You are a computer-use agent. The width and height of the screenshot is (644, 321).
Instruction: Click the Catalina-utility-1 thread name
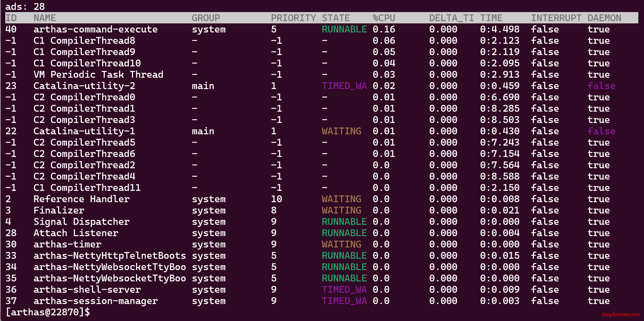[84, 131]
